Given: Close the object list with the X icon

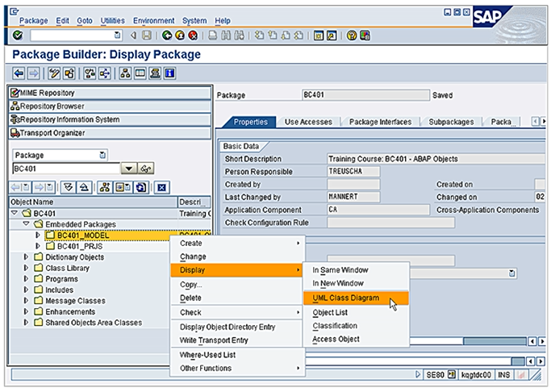Looking at the screenshot, I should 161,188.
